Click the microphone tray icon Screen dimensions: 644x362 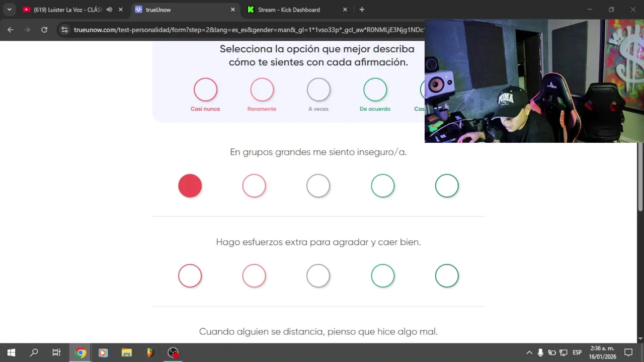pos(540,352)
